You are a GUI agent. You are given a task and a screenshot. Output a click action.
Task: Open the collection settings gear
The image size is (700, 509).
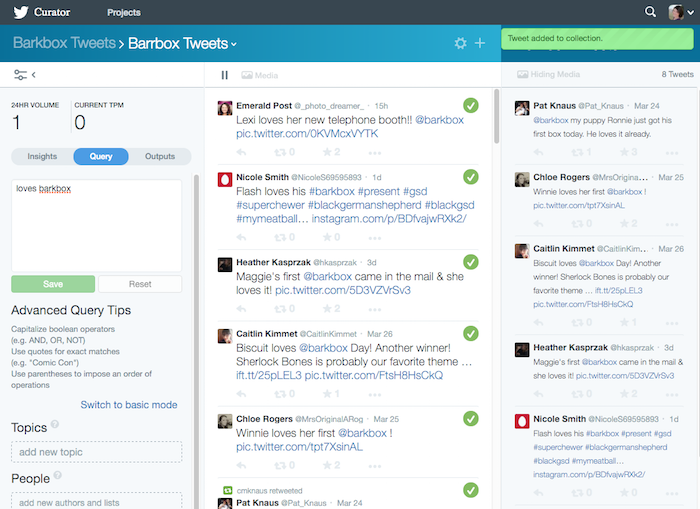pos(460,43)
